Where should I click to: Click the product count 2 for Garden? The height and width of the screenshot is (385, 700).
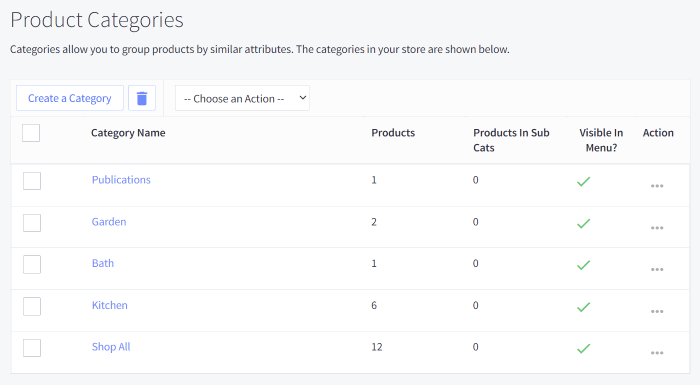click(x=374, y=222)
